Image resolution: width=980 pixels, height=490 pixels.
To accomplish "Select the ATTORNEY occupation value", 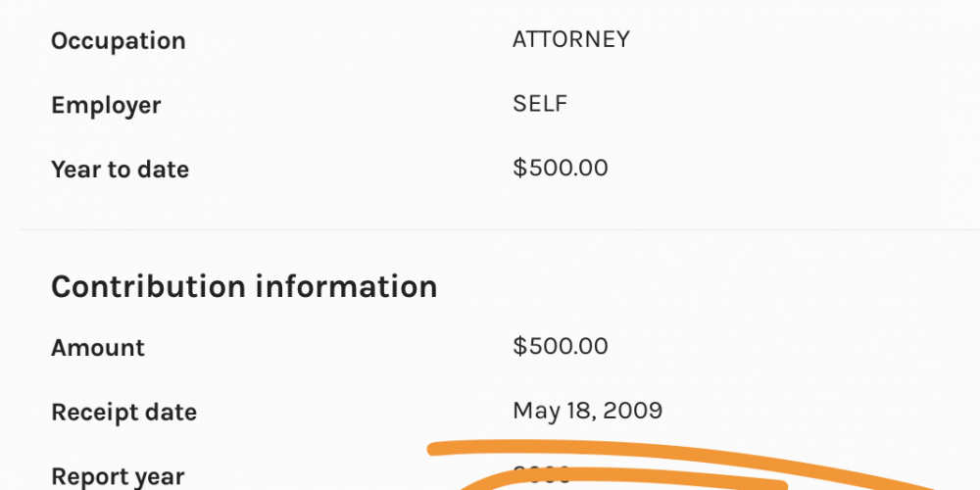I will (571, 39).
